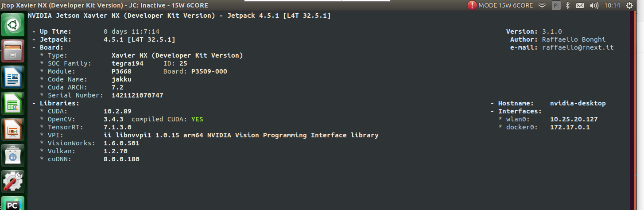The image size is (644, 210).
Task: Open Ubuntu dash search icon
Action: 14,25
